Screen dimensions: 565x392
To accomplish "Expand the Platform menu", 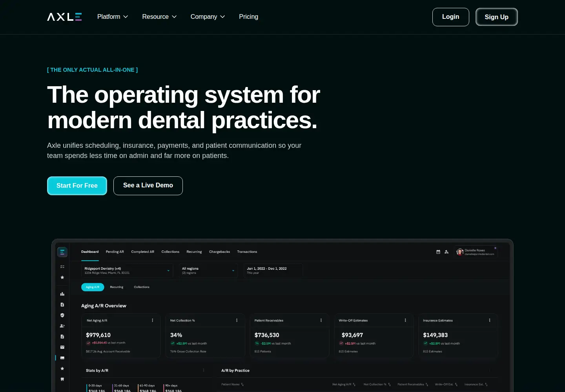I will point(113,17).
